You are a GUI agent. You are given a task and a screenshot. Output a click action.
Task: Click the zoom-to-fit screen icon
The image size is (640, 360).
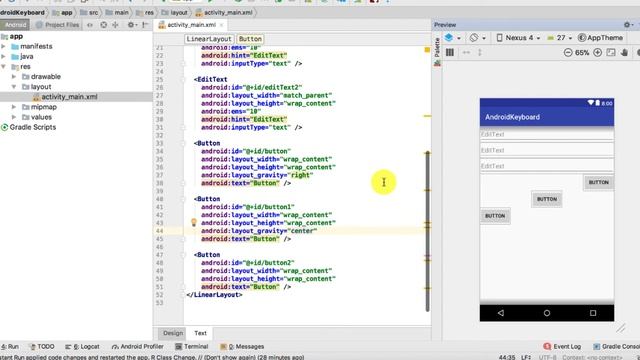coord(611,52)
